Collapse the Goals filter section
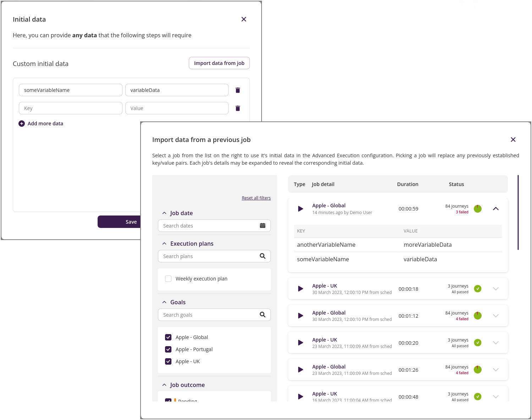Screen dimensions: 532x420 coord(164,301)
